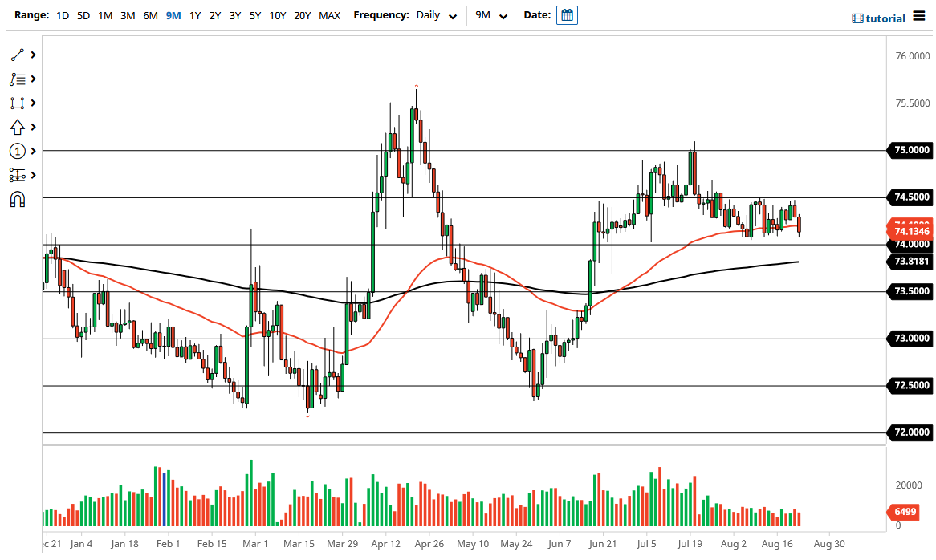The image size is (936, 560).
Task: Open the Fibonacci retracement tool
Action: point(16,79)
